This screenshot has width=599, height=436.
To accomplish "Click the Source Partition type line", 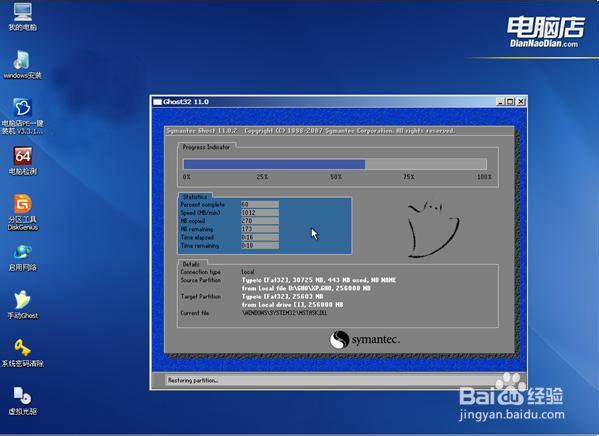I will click(x=319, y=280).
